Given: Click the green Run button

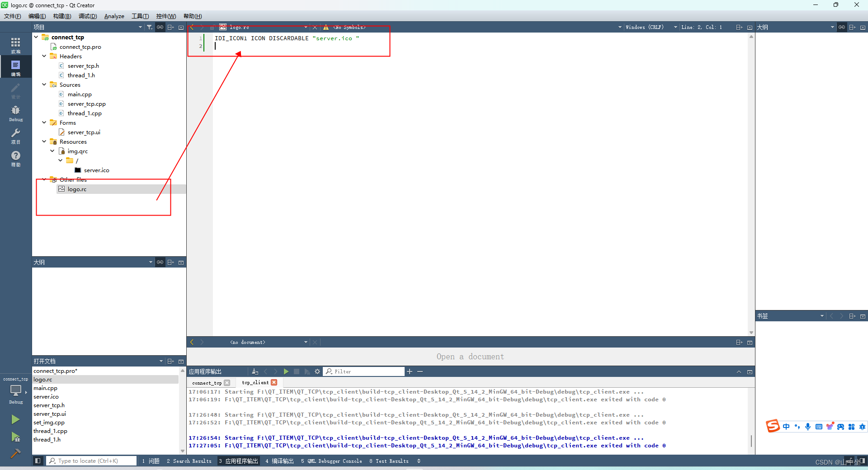Looking at the screenshot, I should [x=15, y=419].
